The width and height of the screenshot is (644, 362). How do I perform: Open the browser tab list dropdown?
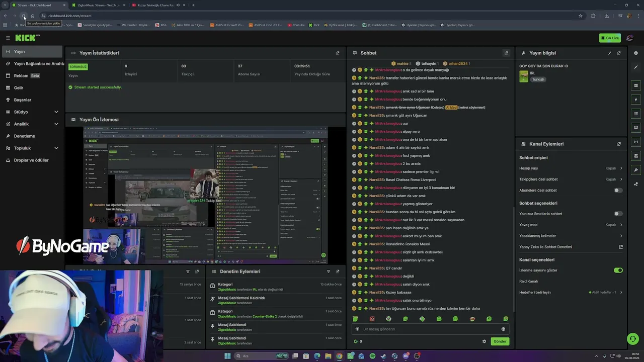click(5, 5)
